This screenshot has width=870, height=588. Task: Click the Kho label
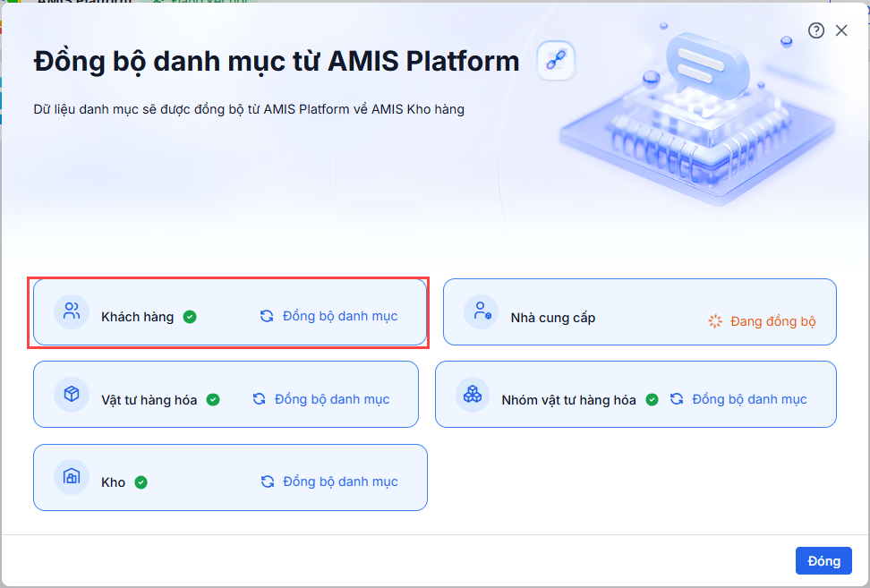[x=113, y=482]
